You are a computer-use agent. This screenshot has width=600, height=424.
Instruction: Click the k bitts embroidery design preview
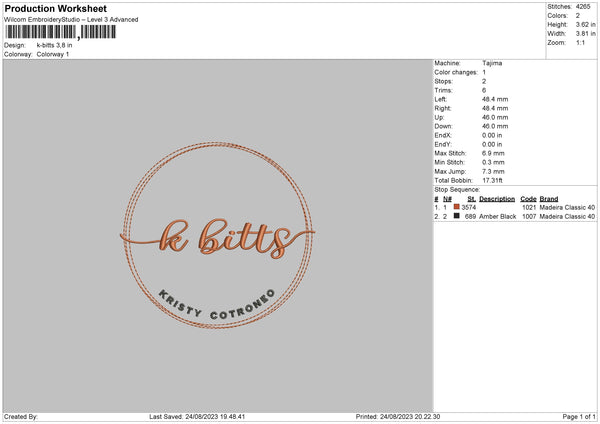pos(217,235)
